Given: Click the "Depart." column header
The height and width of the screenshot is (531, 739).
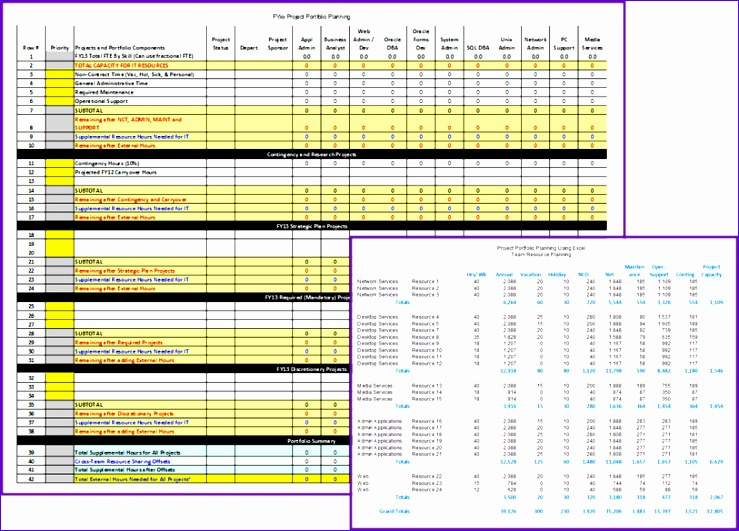Looking at the screenshot, I should click(x=249, y=48).
